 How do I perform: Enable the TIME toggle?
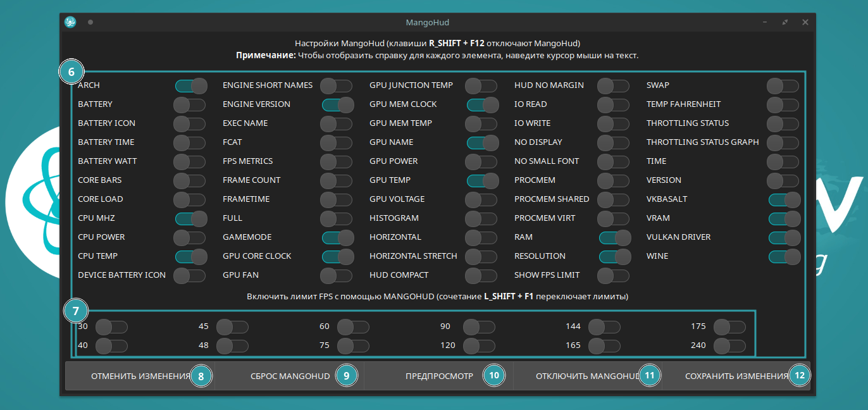pos(783,161)
